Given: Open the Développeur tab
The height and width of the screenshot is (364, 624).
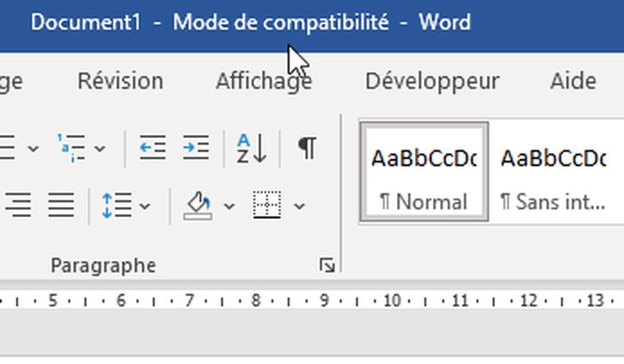Looking at the screenshot, I should 432,81.
